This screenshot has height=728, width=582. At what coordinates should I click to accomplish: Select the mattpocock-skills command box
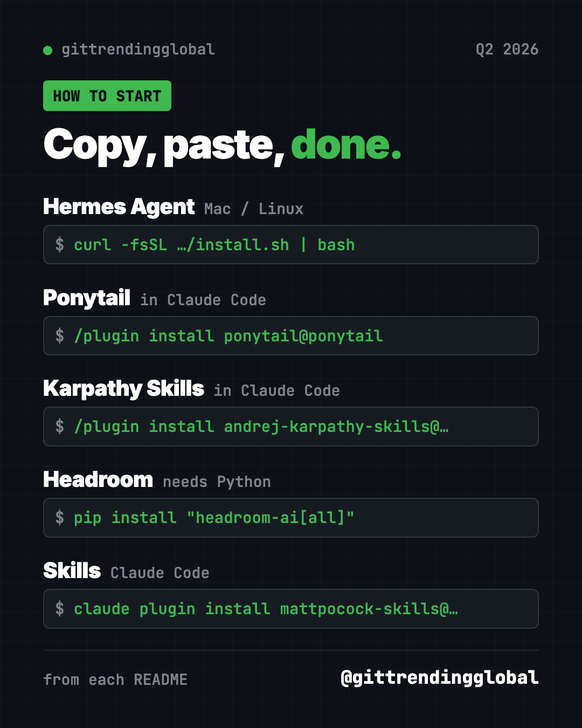[291, 609]
